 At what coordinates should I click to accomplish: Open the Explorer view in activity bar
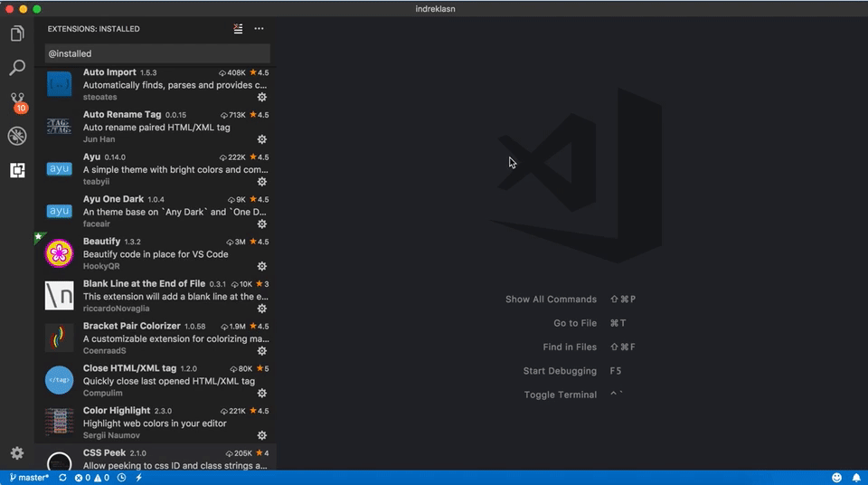coord(17,34)
